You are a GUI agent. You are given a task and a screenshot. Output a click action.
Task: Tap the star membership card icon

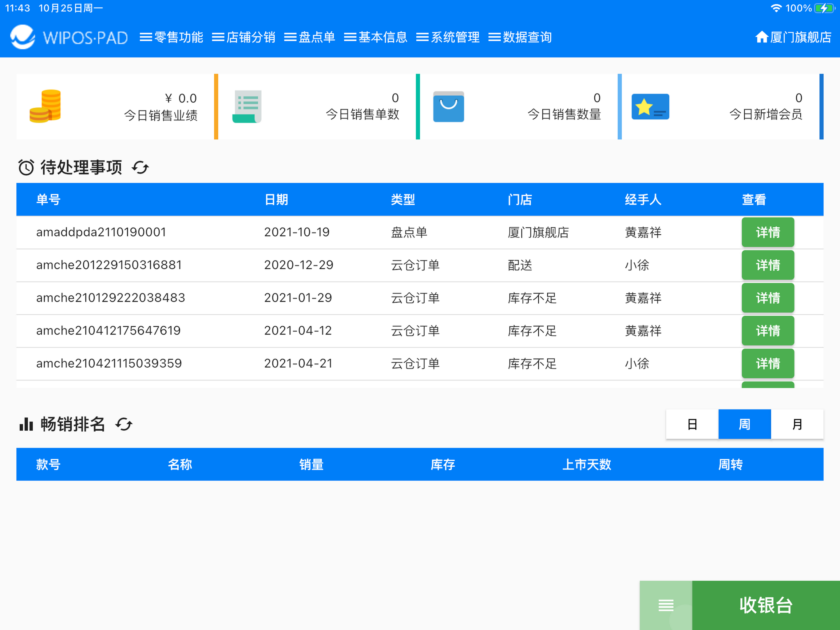click(x=650, y=106)
